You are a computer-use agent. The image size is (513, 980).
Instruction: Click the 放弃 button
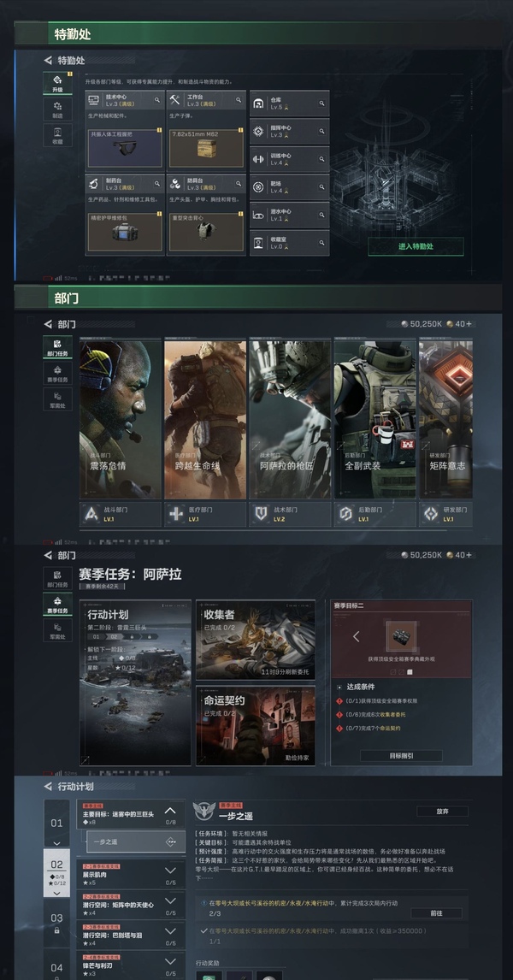[x=442, y=812]
